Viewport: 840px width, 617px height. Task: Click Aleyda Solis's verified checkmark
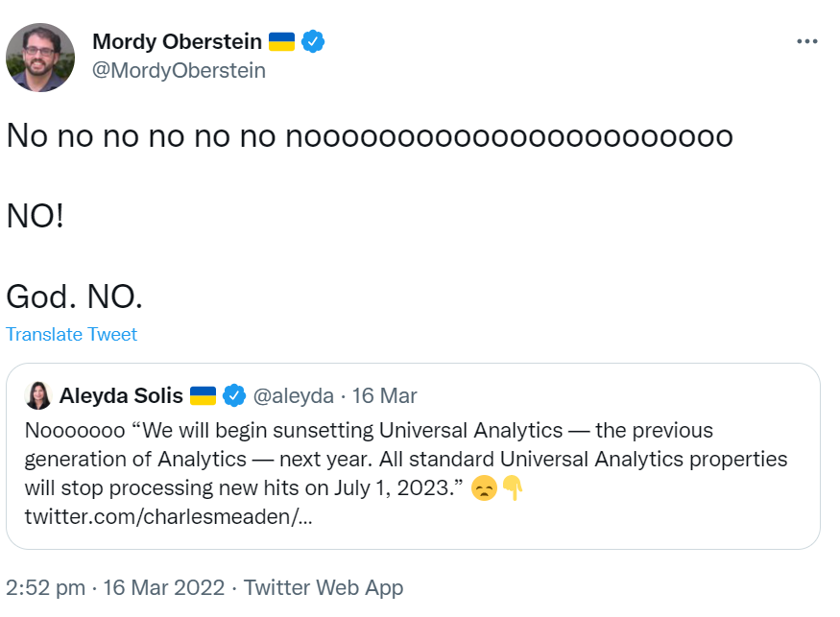pyautogui.click(x=232, y=395)
